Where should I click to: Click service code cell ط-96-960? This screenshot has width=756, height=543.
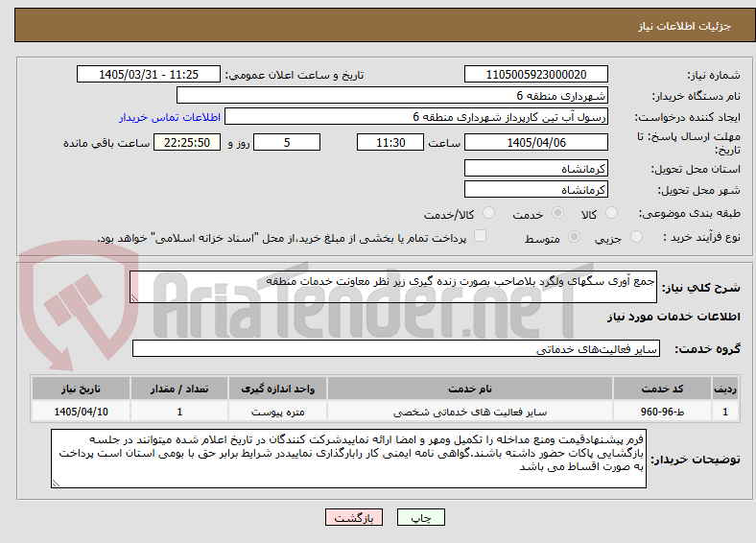click(x=663, y=412)
